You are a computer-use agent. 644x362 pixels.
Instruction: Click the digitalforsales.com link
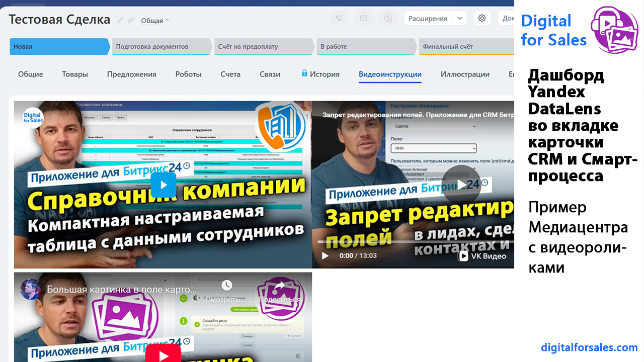pyautogui.click(x=589, y=347)
